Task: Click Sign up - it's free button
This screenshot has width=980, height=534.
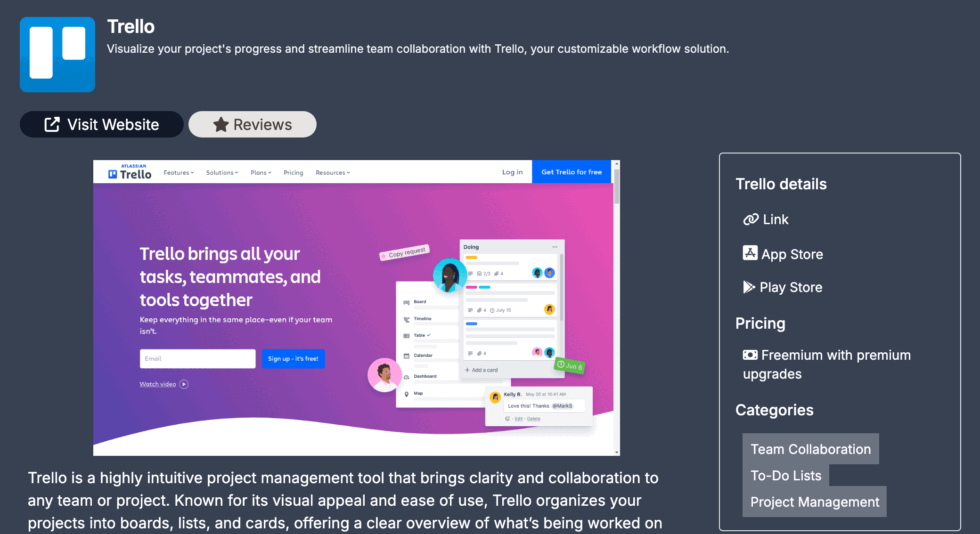Action: (293, 359)
